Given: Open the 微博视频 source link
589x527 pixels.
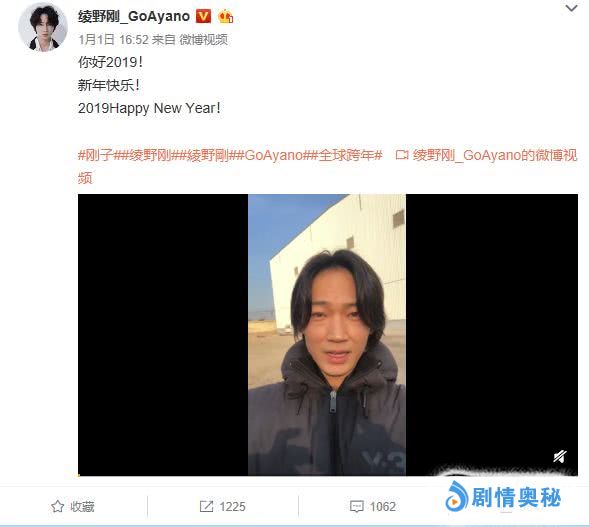Looking at the screenshot, I should pyautogui.click(x=203, y=39).
